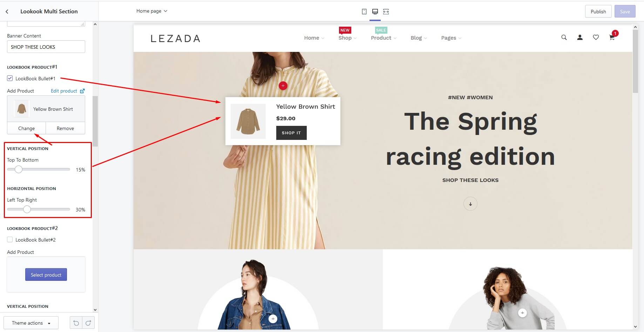Viewport: 644px width, 332px height.
Task: Switch to desktop preview icon
Action: coord(375,12)
